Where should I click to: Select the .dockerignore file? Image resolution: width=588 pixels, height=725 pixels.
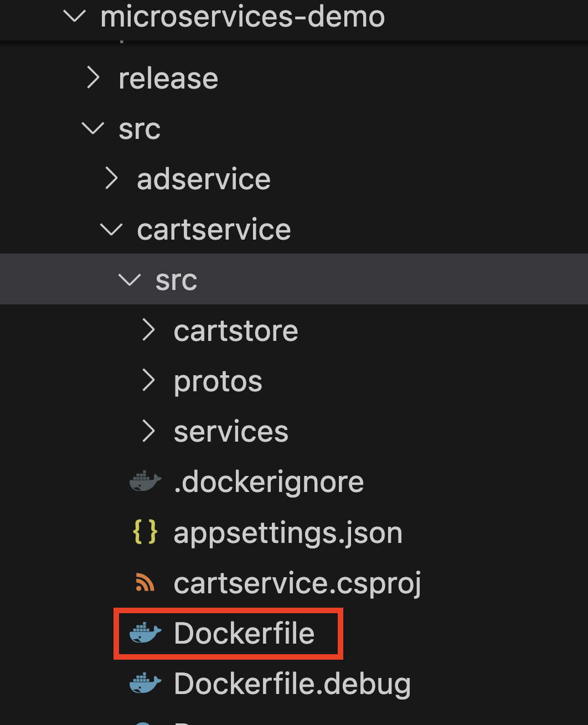[269, 481]
